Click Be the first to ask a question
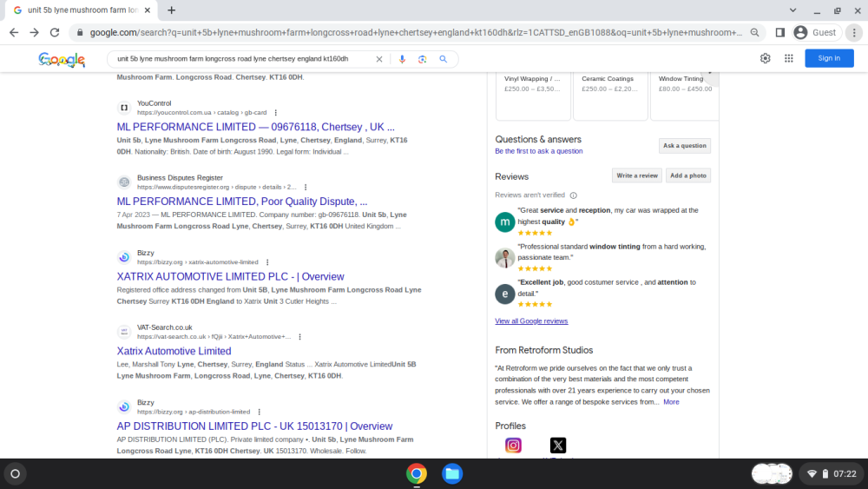This screenshot has width=868, height=489. (x=539, y=151)
